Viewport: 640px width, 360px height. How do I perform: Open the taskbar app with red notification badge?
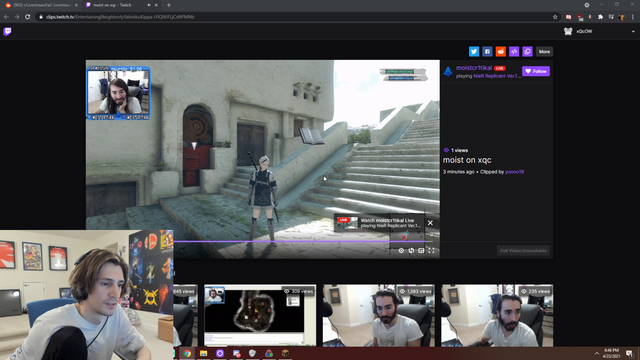[236, 353]
